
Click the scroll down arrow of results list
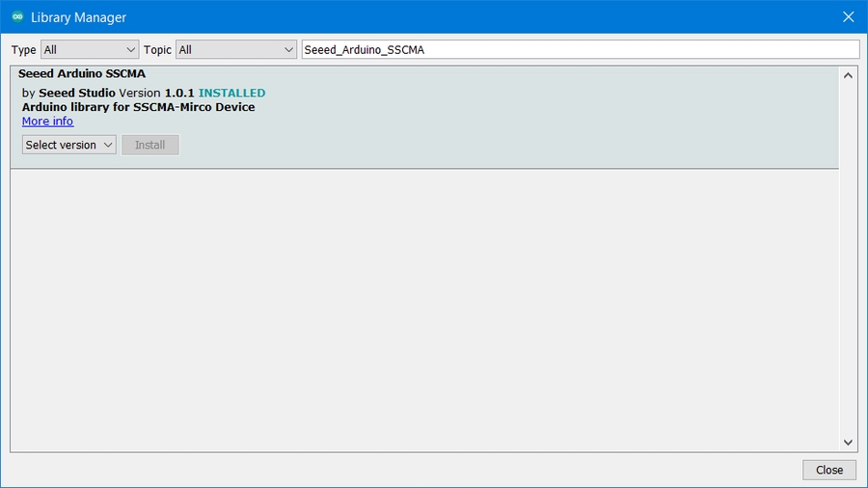pos(848,443)
